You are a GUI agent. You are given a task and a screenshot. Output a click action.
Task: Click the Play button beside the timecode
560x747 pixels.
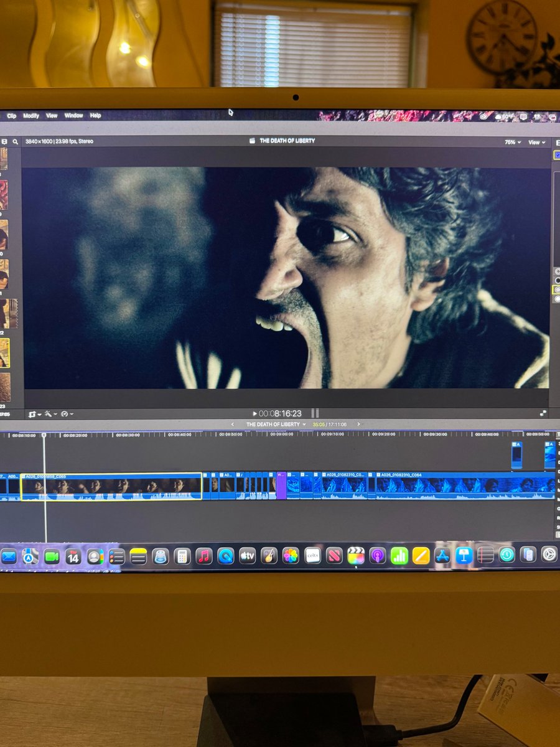click(x=254, y=413)
